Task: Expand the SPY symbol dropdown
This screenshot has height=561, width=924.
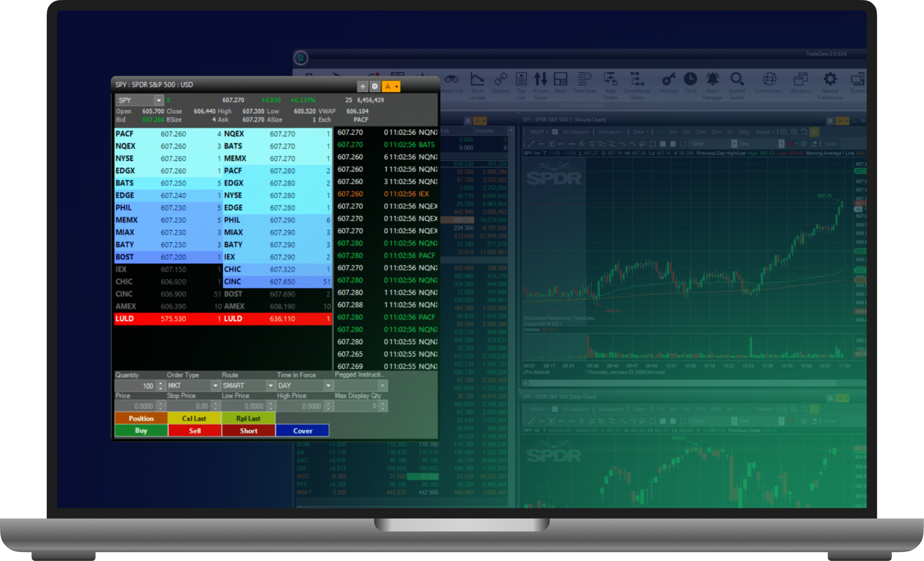Action: [159, 100]
